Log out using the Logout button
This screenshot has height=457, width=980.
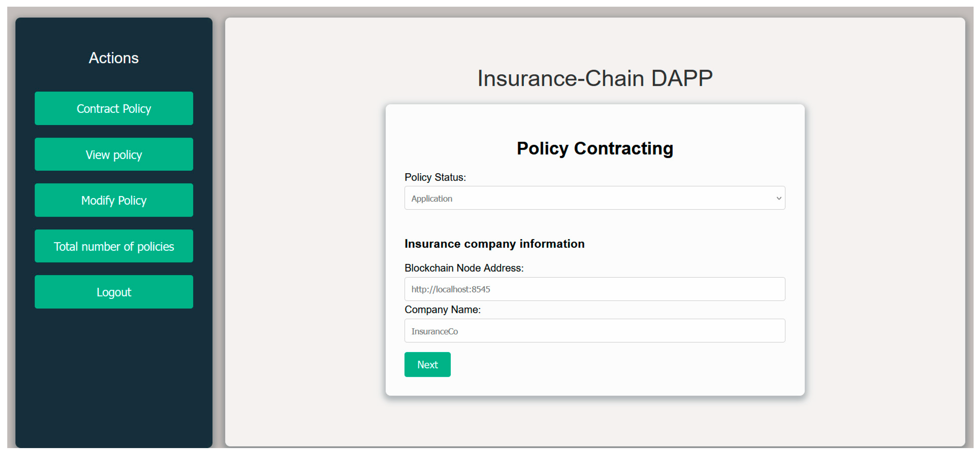[x=114, y=292]
